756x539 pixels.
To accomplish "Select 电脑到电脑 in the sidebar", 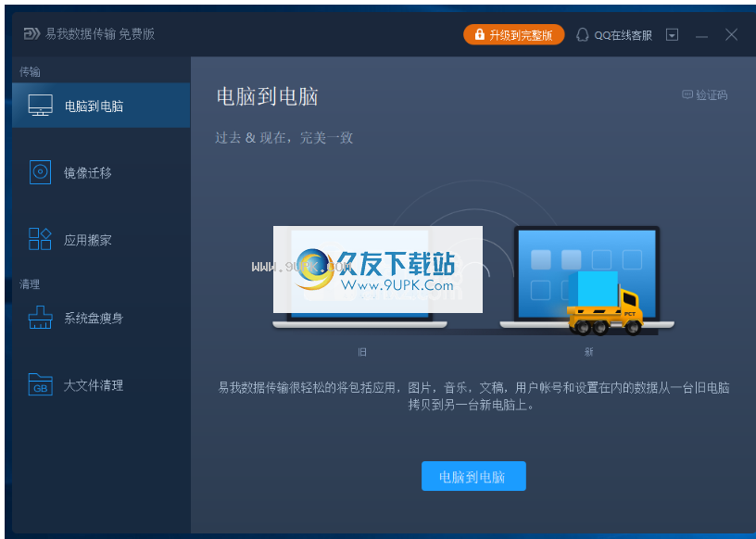I will (x=101, y=105).
